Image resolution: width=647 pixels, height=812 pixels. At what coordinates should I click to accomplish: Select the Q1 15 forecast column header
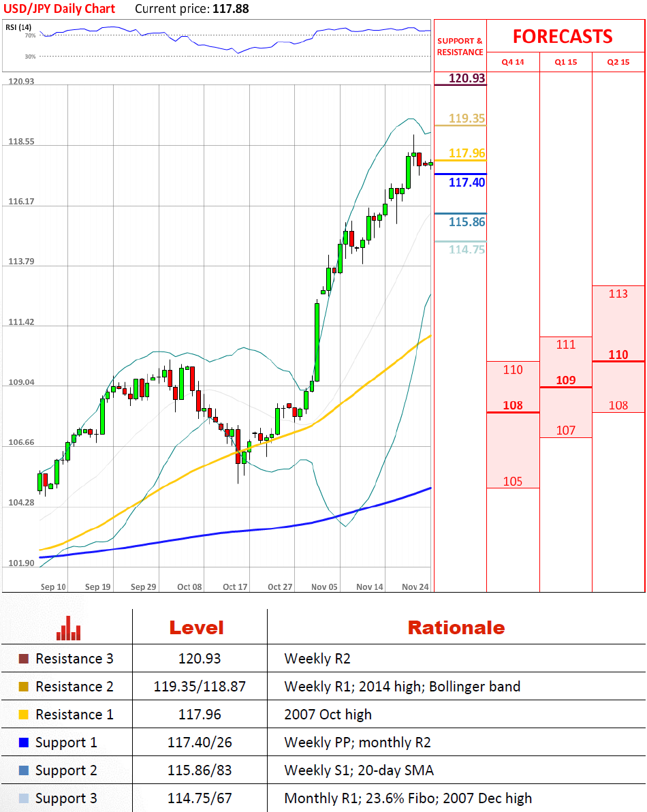[x=566, y=62]
